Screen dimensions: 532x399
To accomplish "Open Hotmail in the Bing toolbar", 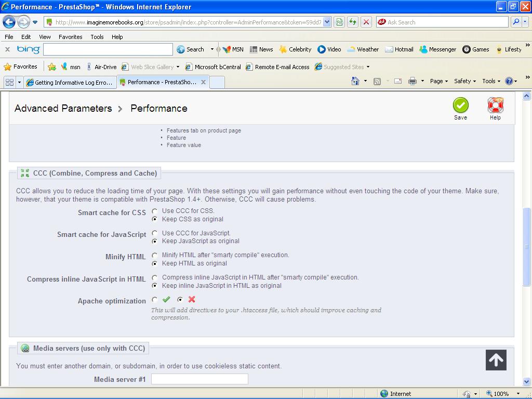I will [x=399, y=49].
